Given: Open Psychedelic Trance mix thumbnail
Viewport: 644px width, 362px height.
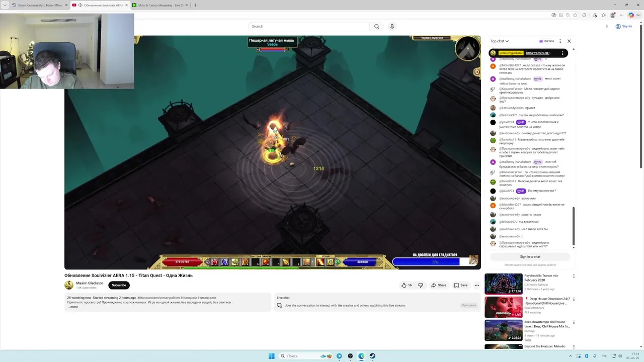Looking at the screenshot, I should (503, 284).
